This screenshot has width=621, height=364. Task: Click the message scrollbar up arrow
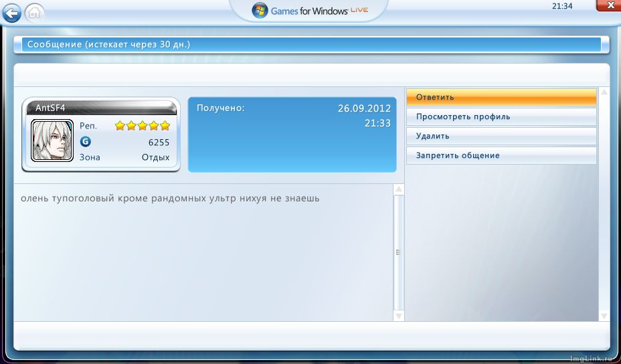coord(399,189)
